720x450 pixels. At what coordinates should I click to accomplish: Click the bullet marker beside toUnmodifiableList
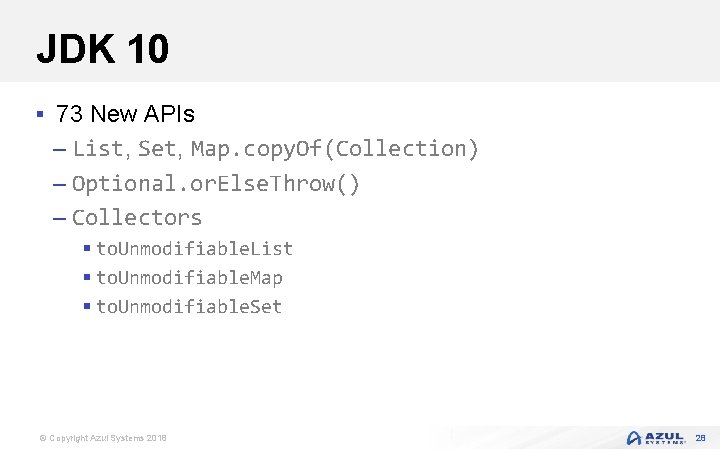(87, 248)
